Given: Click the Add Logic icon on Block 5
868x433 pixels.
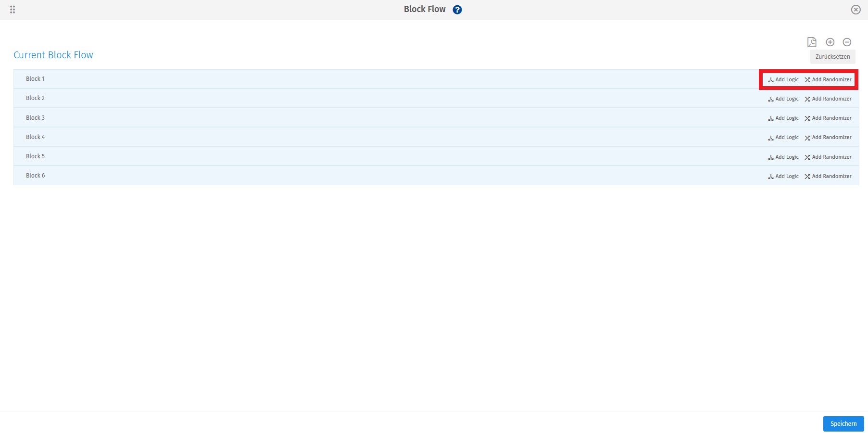Looking at the screenshot, I should pyautogui.click(x=771, y=157).
